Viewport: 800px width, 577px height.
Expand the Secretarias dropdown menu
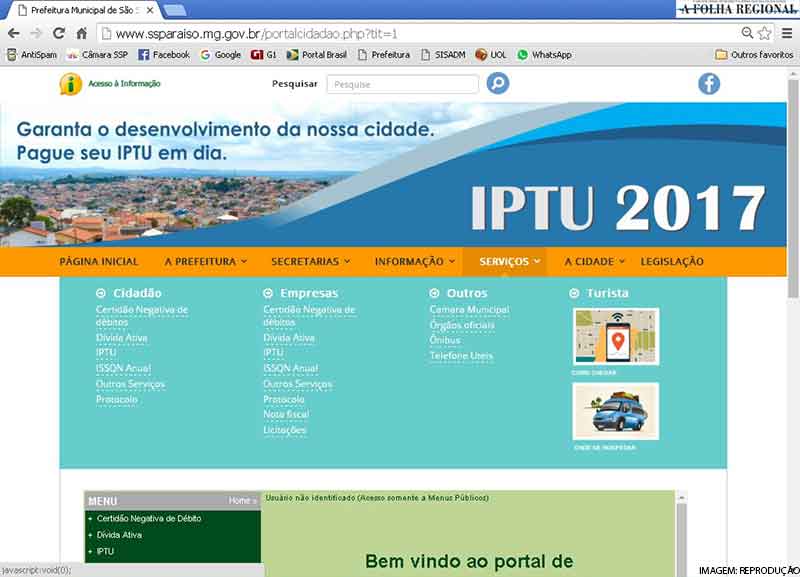(x=310, y=262)
